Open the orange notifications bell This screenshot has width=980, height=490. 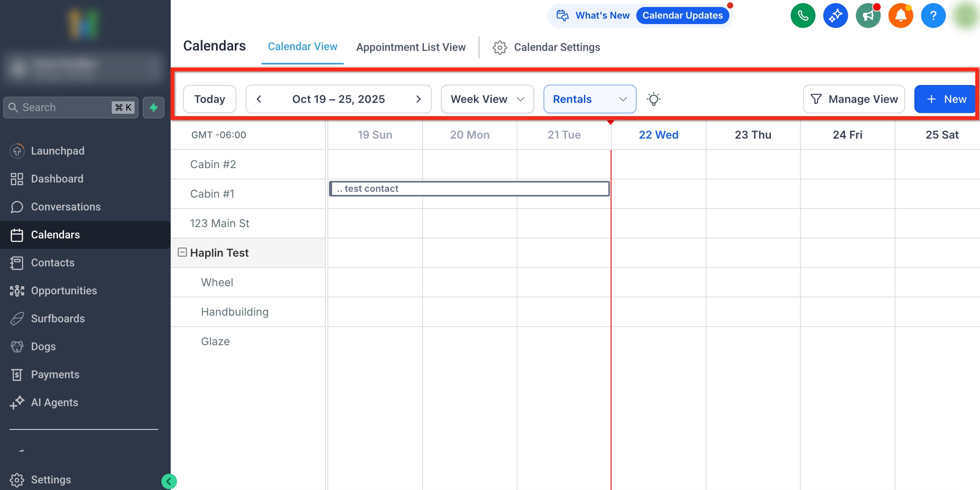coord(900,16)
